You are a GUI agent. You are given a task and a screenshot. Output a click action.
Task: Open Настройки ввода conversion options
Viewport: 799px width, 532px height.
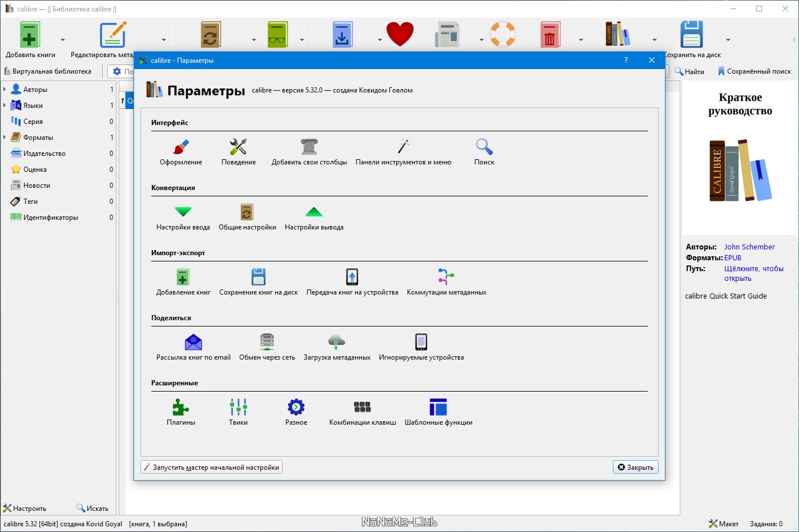point(183,217)
